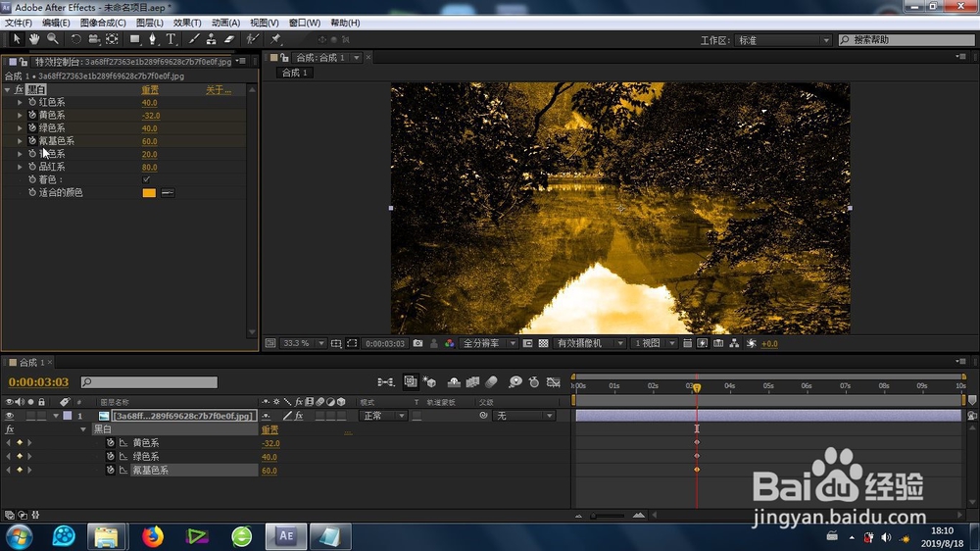
Task: Select the Type text tool
Action: tap(171, 39)
